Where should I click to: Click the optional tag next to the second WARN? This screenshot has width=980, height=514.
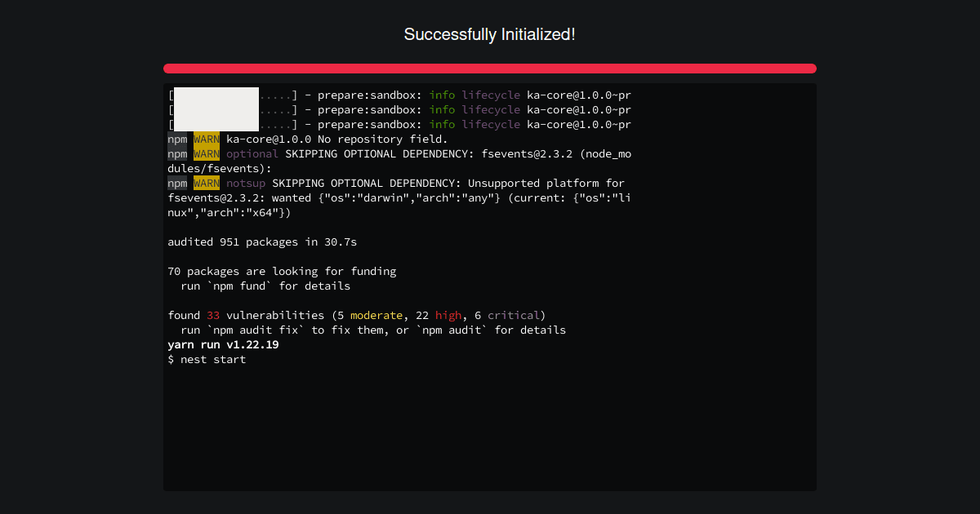252,153
